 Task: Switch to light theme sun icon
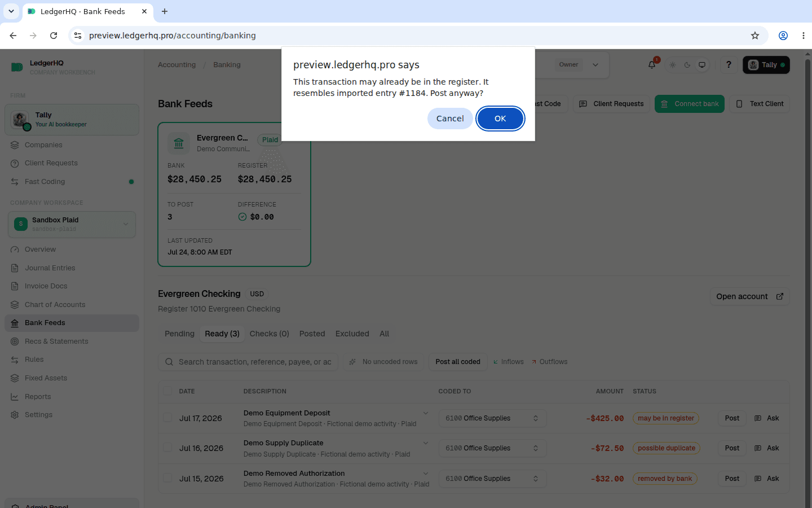(x=673, y=65)
